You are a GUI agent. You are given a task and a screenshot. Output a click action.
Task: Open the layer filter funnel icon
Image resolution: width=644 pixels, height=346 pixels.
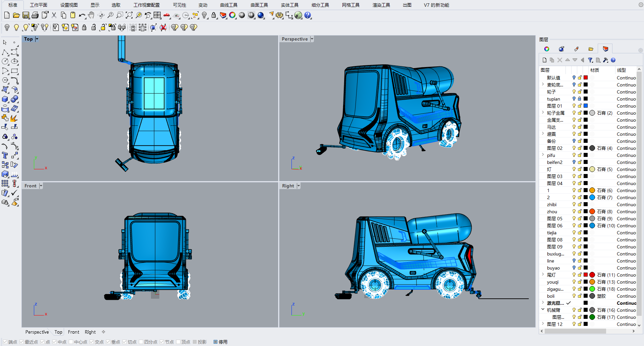click(590, 60)
